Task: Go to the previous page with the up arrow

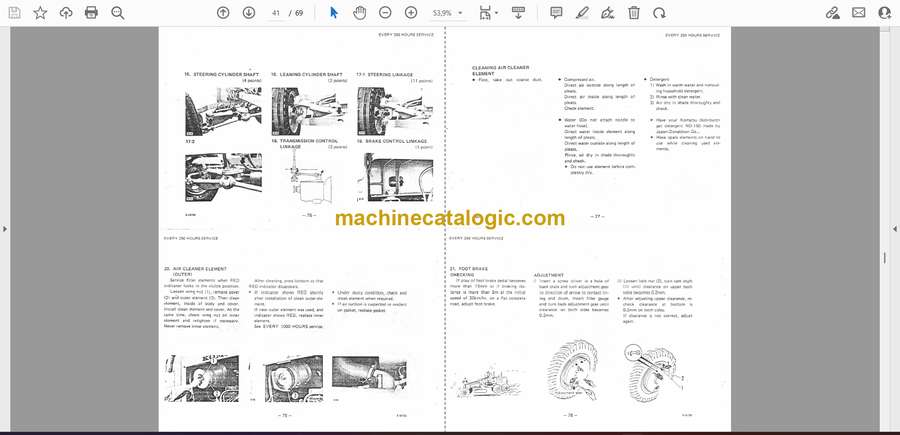Action: coord(223,13)
